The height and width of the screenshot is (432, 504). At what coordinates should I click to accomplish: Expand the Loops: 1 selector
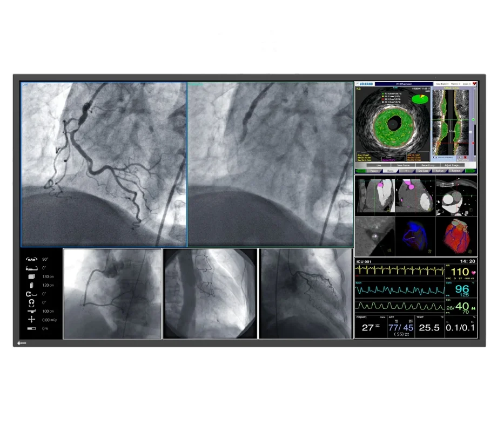(x=468, y=84)
